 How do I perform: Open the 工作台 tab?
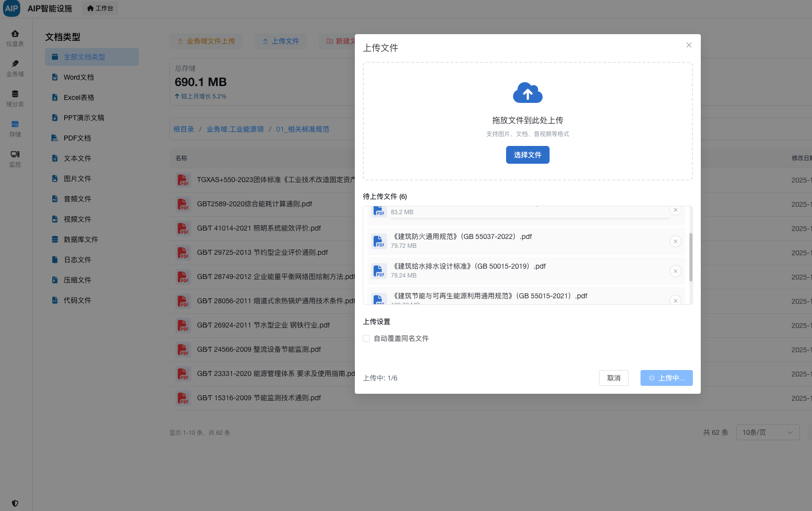coord(100,8)
